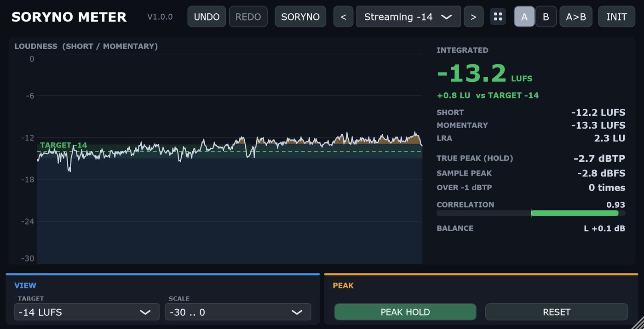Open the Streaming -14 preset dropdown
Image resolution: width=644 pixels, height=329 pixels.
(x=408, y=17)
